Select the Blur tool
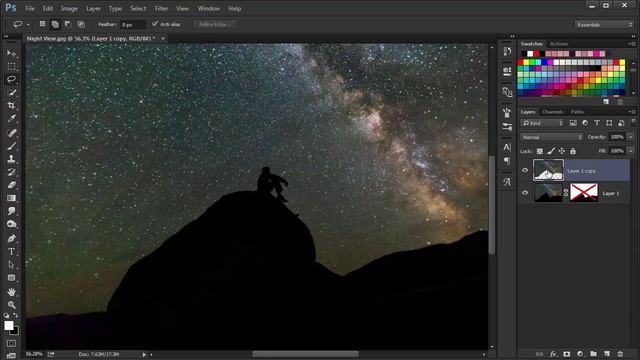The width and height of the screenshot is (640, 360). (x=11, y=211)
